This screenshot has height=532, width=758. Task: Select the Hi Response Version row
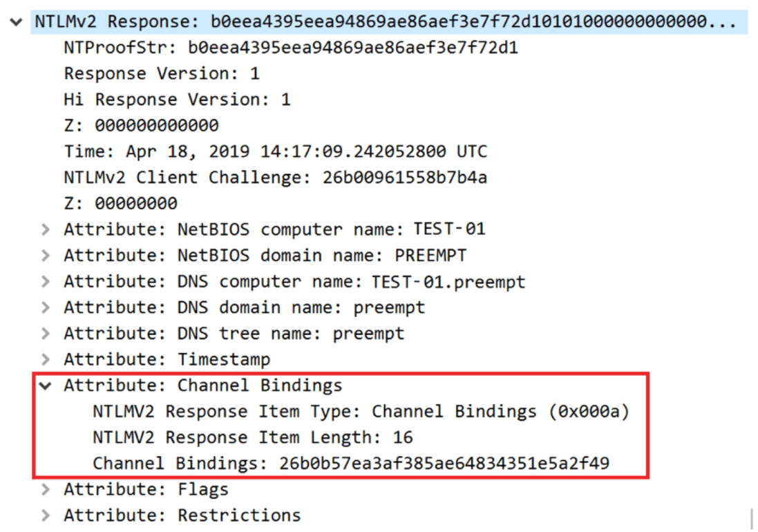click(177, 99)
